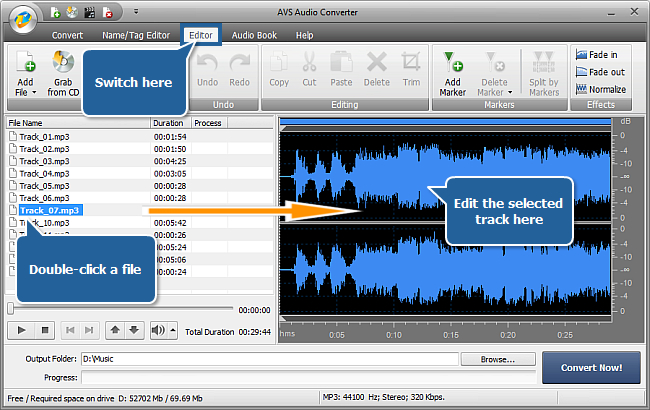Open the Audio Book tab
The width and height of the screenshot is (650, 410).
pos(254,35)
